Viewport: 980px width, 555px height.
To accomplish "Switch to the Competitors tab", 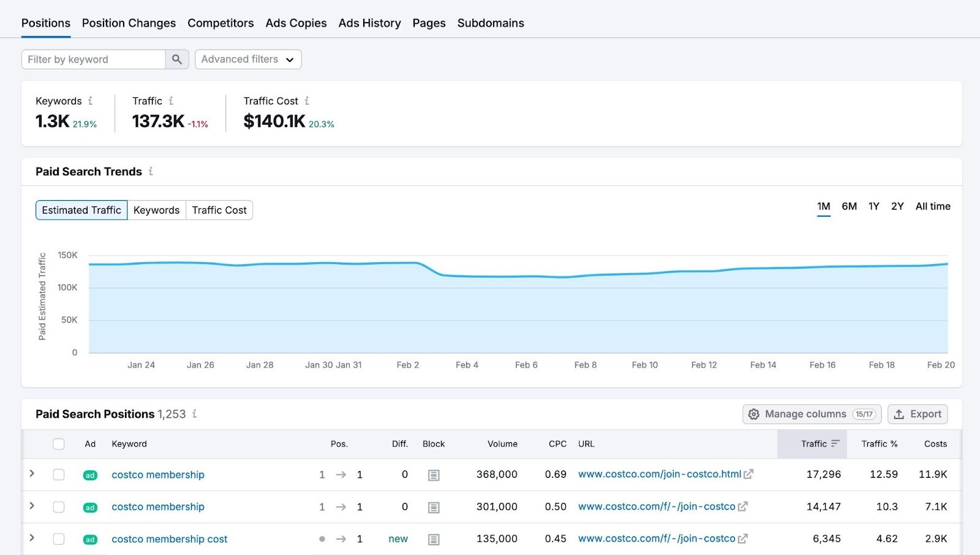I will click(221, 23).
